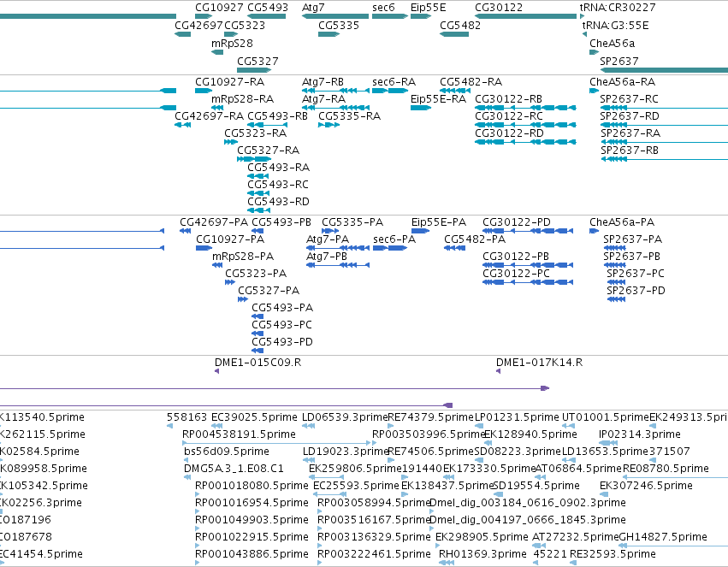This screenshot has height=567, width=728.
Task: Select protein Eip55E-PA label
Action: point(438,222)
